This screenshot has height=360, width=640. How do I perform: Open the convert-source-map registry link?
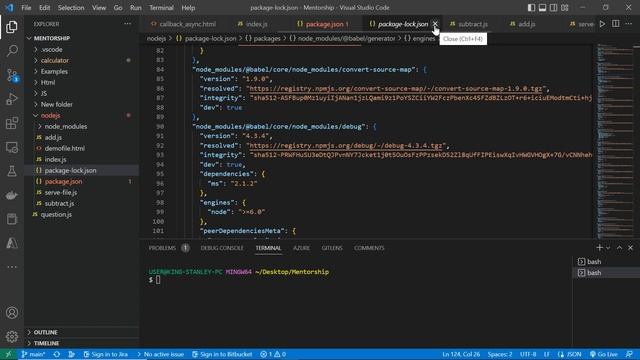tap(396, 89)
